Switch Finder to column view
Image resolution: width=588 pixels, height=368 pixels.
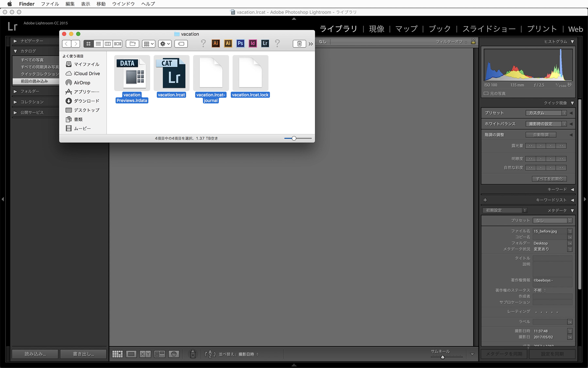pyautogui.click(x=108, y=44)
